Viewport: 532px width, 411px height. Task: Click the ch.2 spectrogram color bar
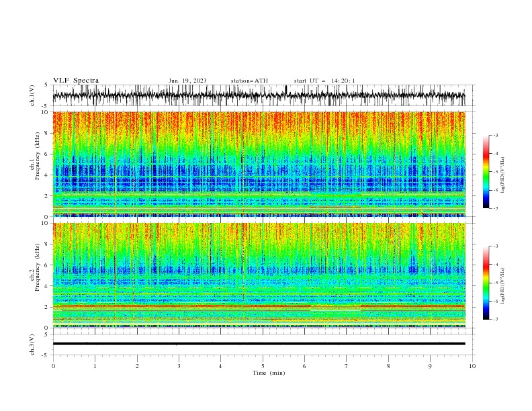point(486,283)
